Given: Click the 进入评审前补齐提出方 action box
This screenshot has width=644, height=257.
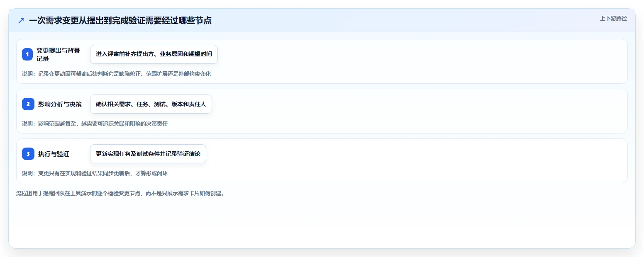Looking at the screenshot, I should [154, 54].
